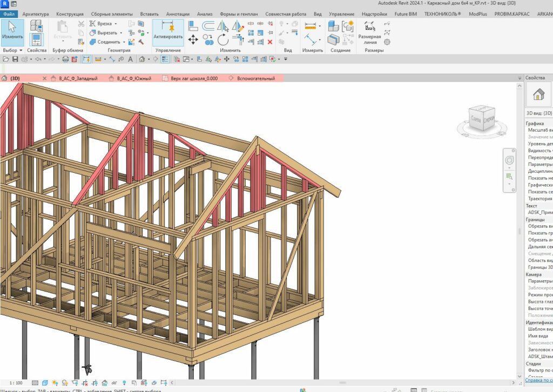Open the Архитектура ribbon tab
553x392 pixels.
(x=36, y=14)
